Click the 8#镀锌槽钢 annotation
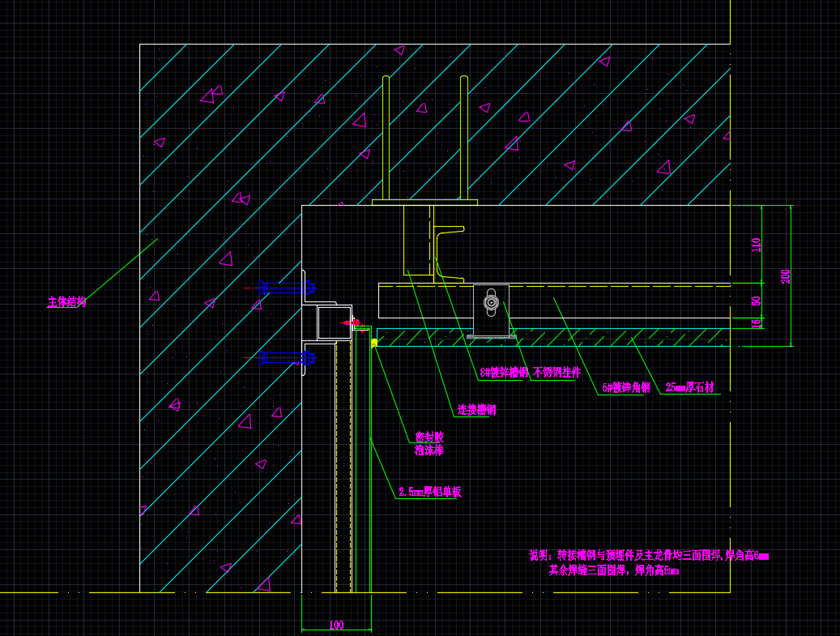This screenshot has width=840, height=636. [x=504, y=373]
